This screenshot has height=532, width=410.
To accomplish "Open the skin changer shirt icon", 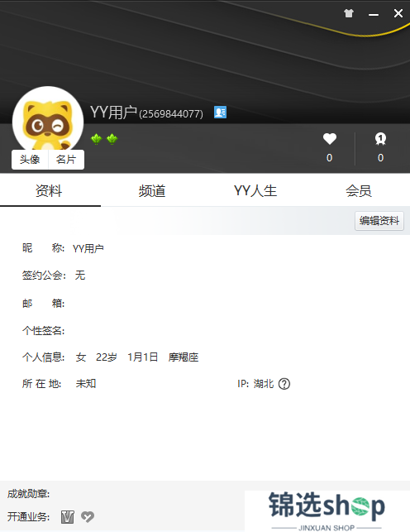I will point(349,13).
